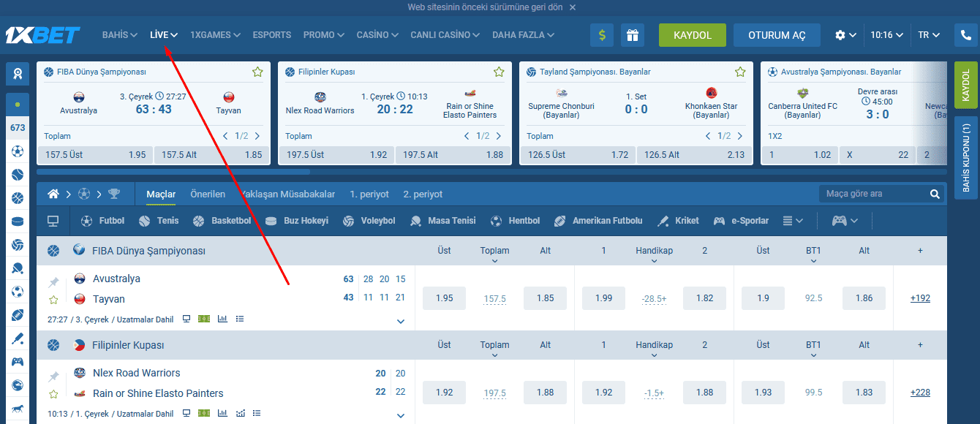Open the 1XGAMES menu

pyautogui.click(x=215, y=35)
